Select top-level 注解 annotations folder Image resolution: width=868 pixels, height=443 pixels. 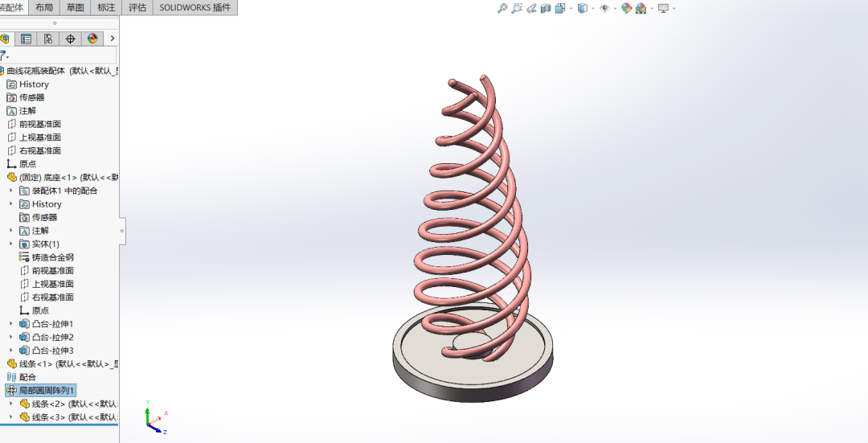point(21,111)
